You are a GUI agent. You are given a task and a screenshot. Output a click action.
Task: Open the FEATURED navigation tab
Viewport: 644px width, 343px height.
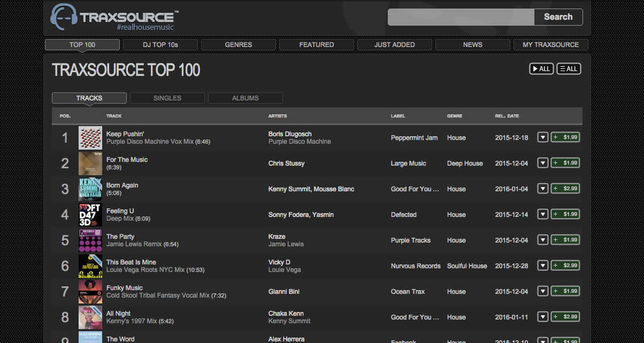[317, 45]
